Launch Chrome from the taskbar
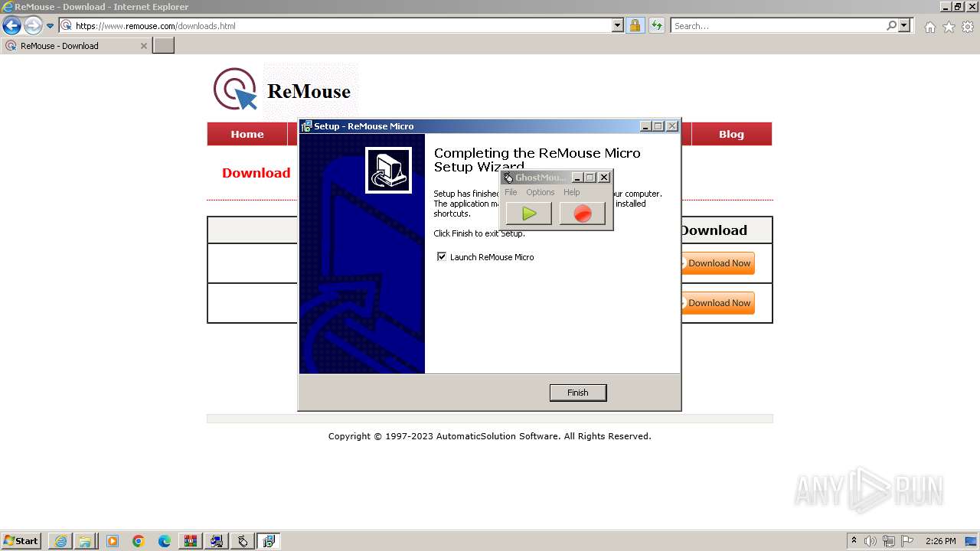Viewport: 980px width, 551px height. tap(139, 541)
